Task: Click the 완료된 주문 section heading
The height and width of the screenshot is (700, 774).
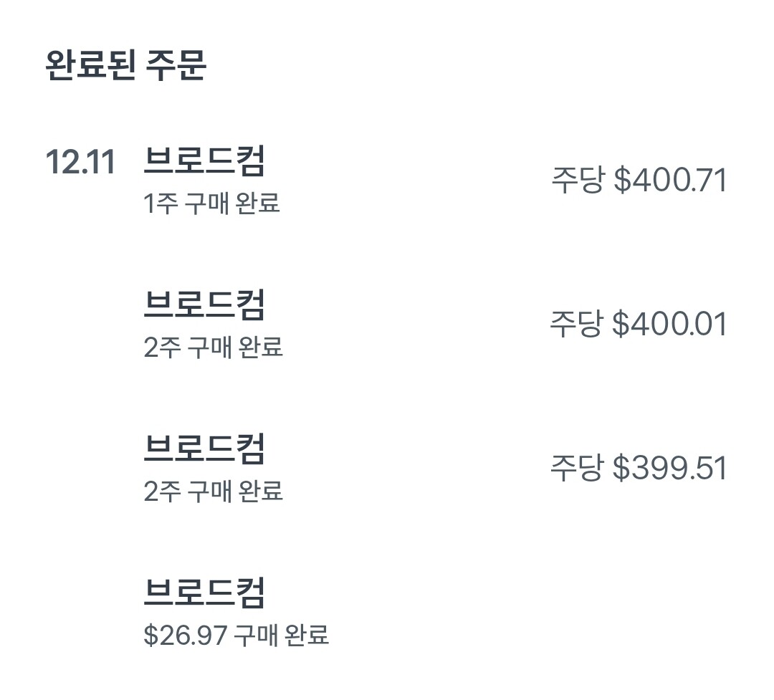Action: tap(126, 65)
